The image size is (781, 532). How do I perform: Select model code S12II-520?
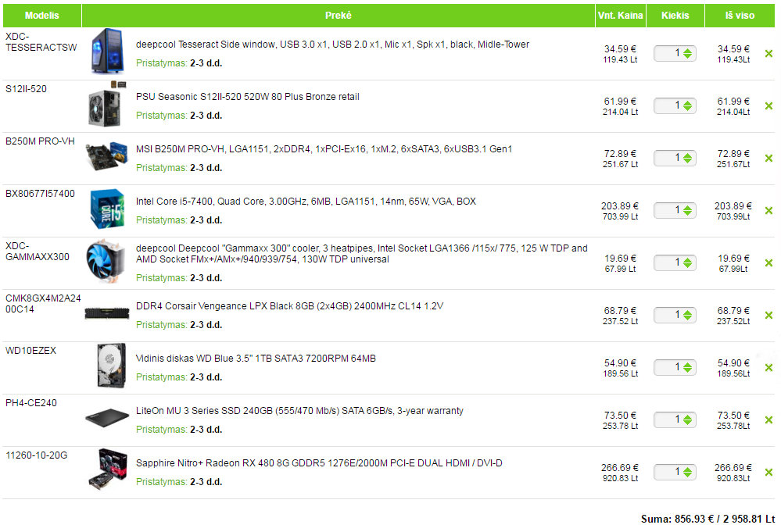26,89
